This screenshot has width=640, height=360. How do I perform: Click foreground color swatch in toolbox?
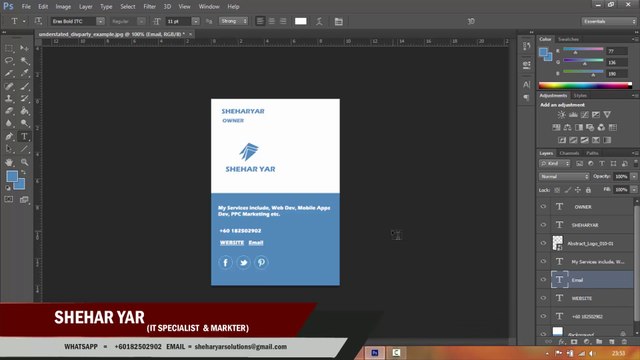point(12,176)
